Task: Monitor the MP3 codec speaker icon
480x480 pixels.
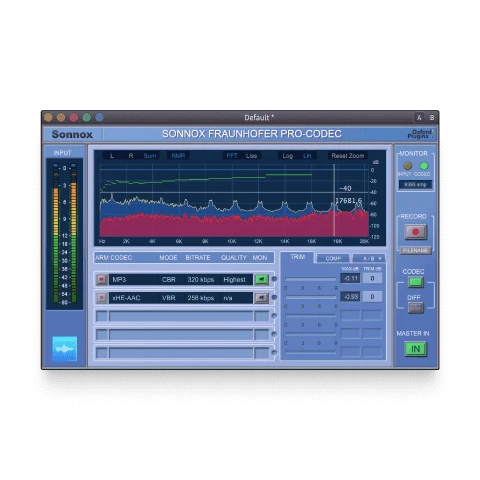Action: point(261,279)
